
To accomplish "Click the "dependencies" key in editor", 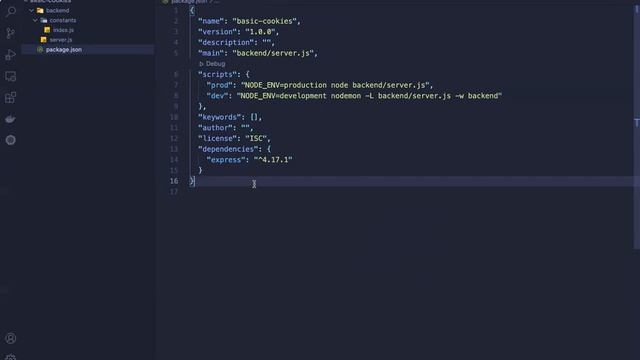I will tap(228, 149).
